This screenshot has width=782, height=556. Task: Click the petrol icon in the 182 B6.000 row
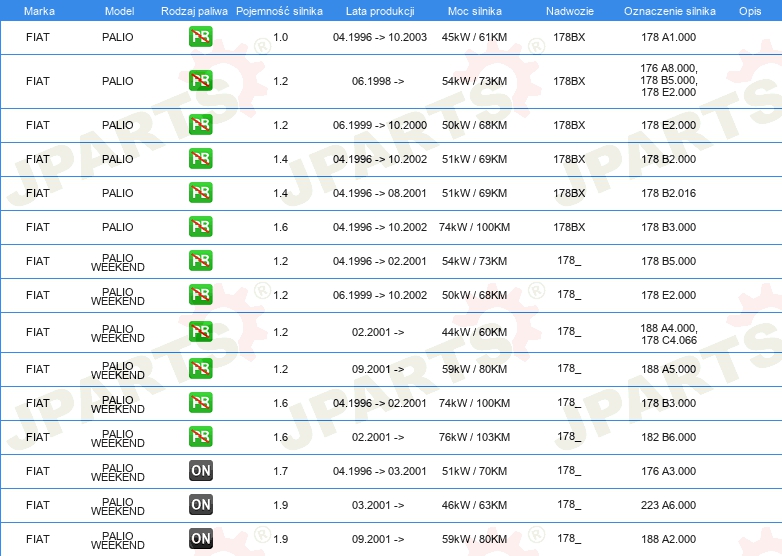point(200,436)
